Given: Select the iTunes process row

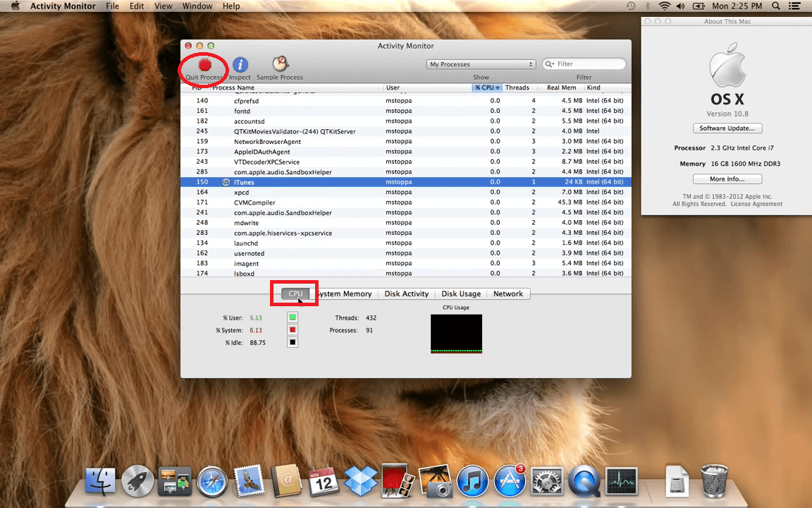Looking at the screenshot, I should [x=405, y=182].
